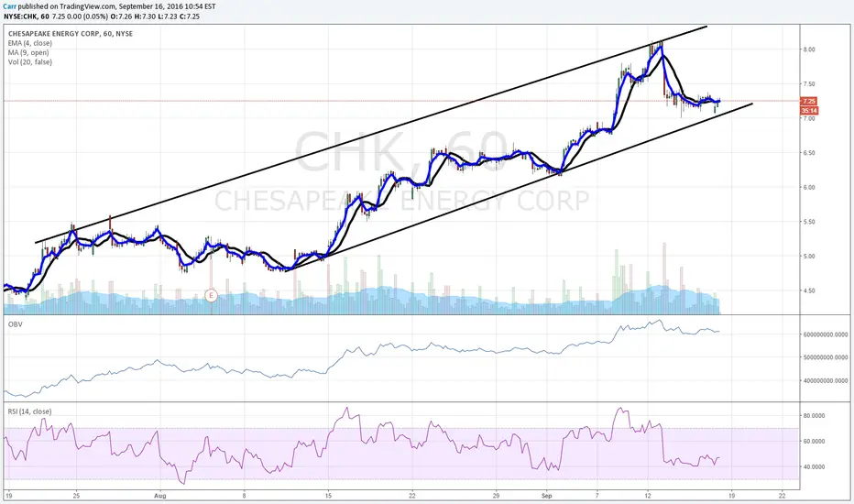Click the 'CHESAPEAKE ENERGY CORP, 60, NYSE' title

(71, 34)
